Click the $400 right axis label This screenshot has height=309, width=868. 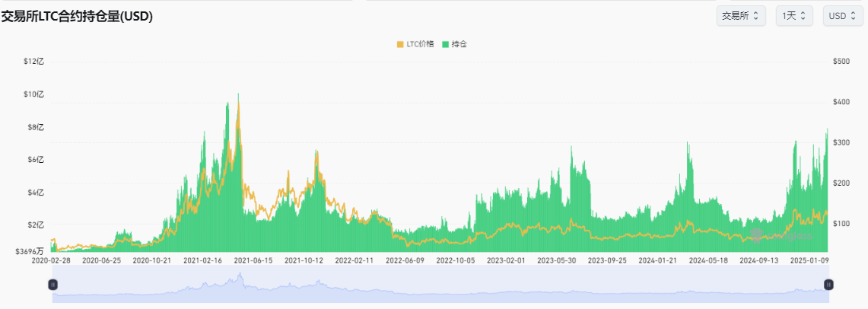pyautogui.click(x=841, y=102)
